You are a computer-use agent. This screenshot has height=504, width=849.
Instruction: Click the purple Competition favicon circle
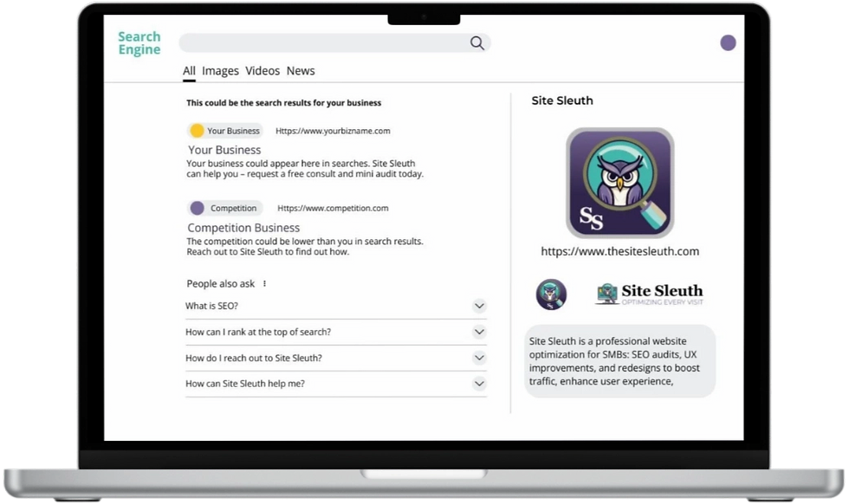198,208
